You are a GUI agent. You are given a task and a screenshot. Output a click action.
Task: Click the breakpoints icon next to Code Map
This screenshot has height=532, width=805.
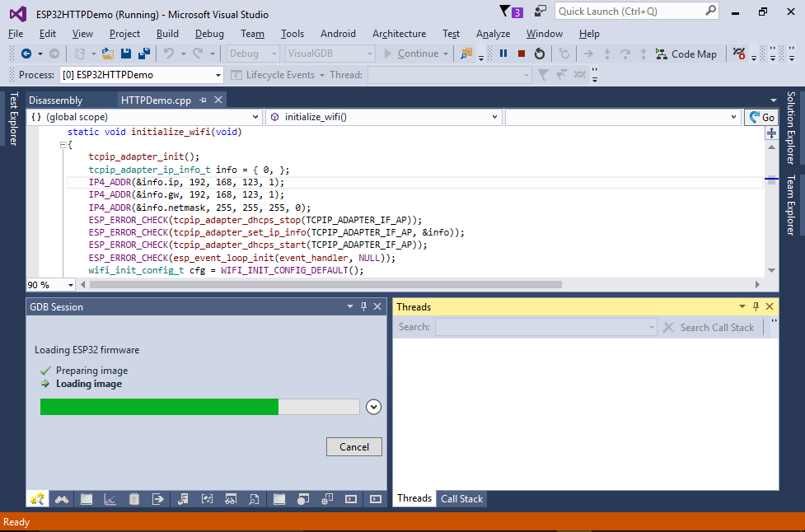739,54
